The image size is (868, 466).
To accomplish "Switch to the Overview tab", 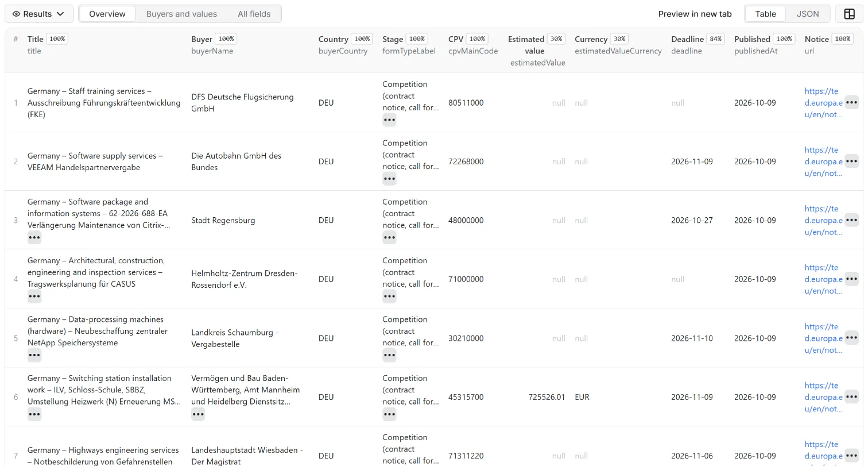I will (x=107, y=14).
